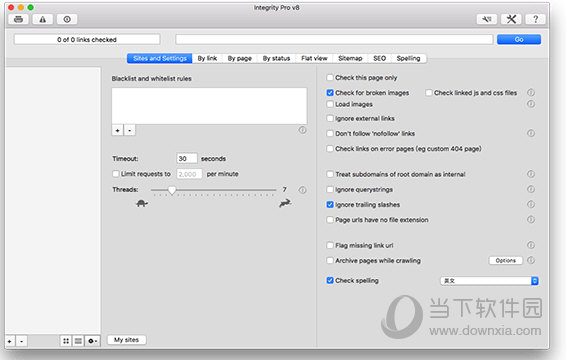Uncheck Check for broken images
566x360 pixels.
330,93
